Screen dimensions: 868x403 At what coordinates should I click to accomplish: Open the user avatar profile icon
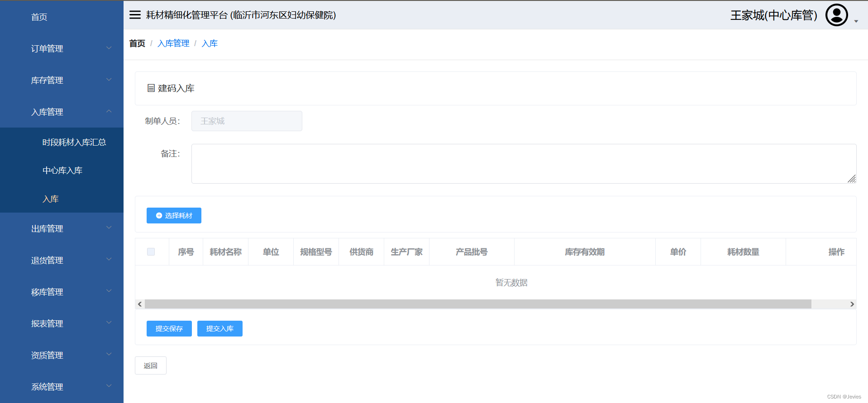tap(836, 15)
